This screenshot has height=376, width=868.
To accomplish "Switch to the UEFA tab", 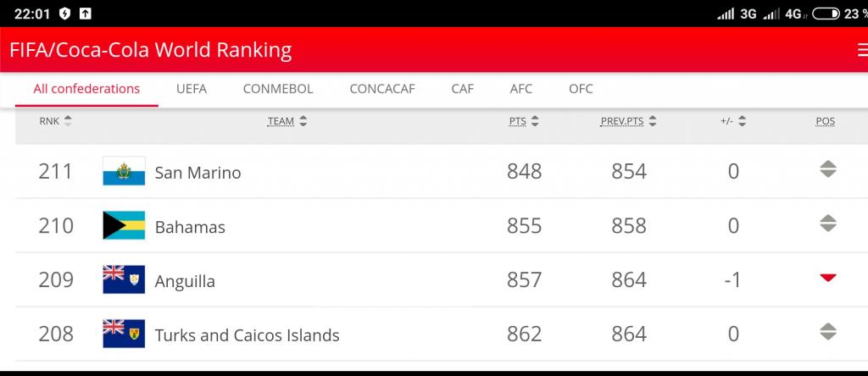I will (x=192, y=89).
